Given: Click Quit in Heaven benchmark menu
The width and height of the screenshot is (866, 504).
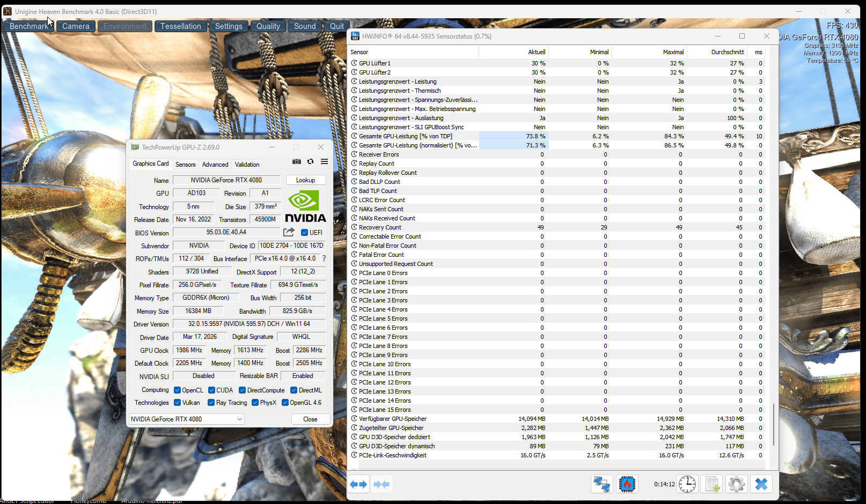Looking at the screenshot, I should pos(337,26).
